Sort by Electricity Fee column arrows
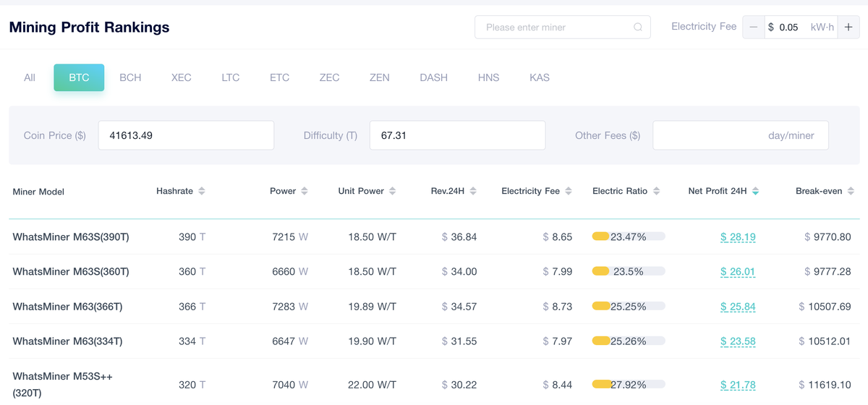The height and width of the screenshot is (405, 868). pyautogui.click(x=569, y=191)
